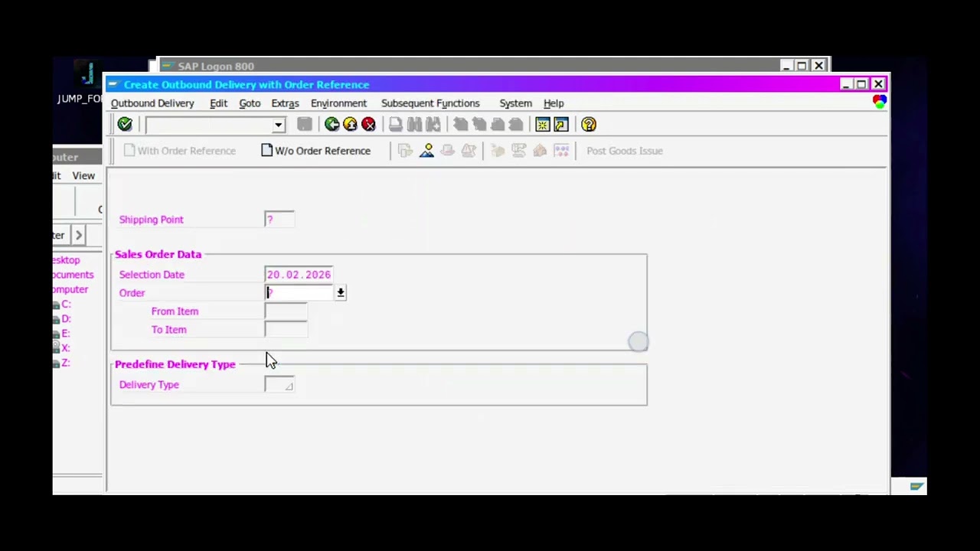Open the Extras menu
This screenshot has height=551, width=980.
pos(285,103)
